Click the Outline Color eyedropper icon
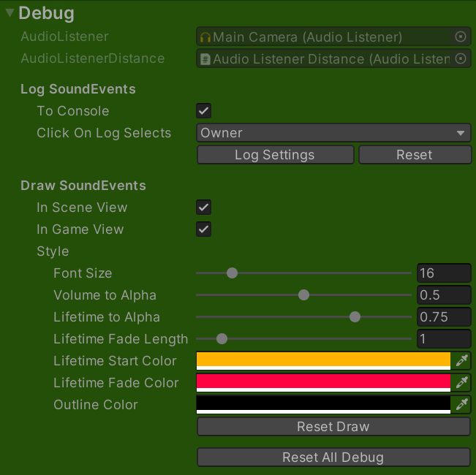 pos(461,405)
